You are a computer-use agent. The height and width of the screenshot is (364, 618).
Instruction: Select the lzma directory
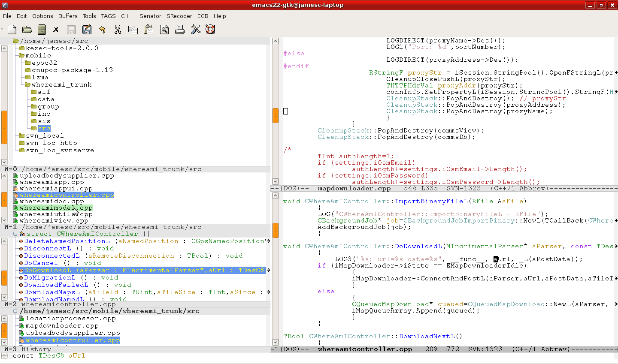pos(40,77)
